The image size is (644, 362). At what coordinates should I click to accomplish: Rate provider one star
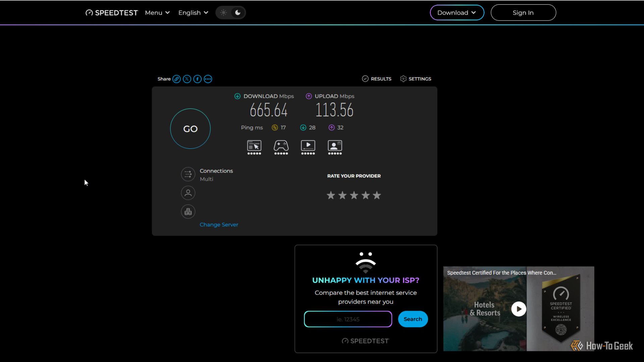click(x=331, y=195)
